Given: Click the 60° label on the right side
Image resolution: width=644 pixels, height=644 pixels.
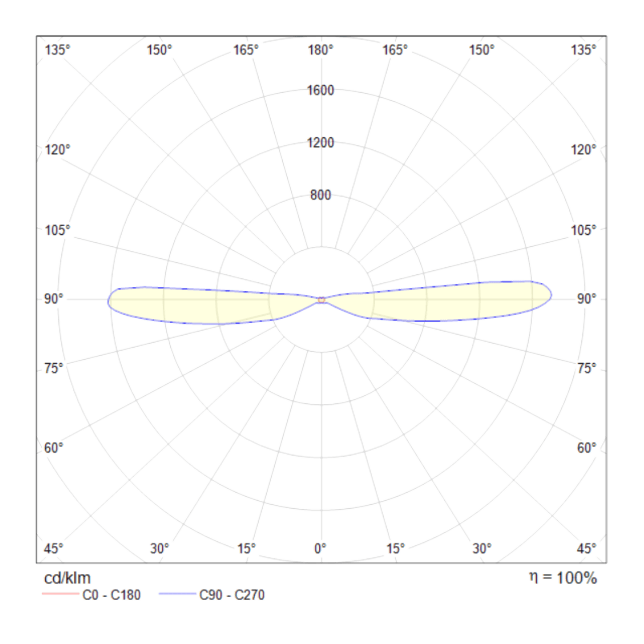Looking at the screenshot, I should point(587,448).
